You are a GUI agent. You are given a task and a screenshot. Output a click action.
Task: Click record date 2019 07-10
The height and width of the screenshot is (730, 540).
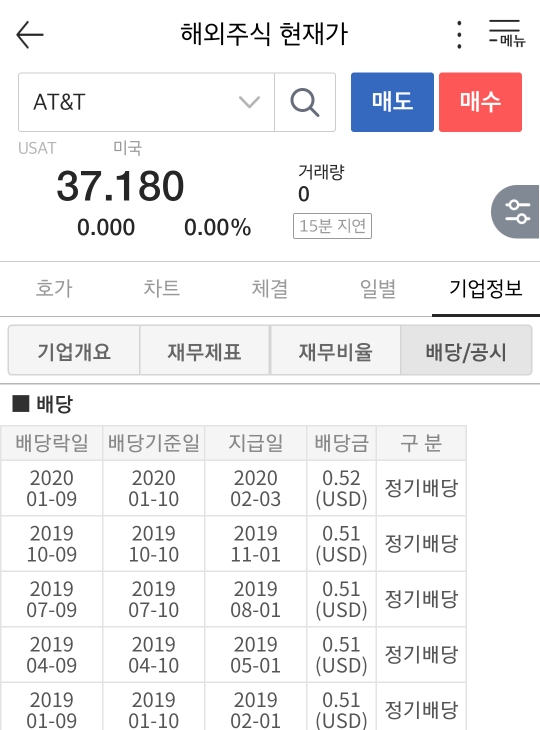[154, 599]
